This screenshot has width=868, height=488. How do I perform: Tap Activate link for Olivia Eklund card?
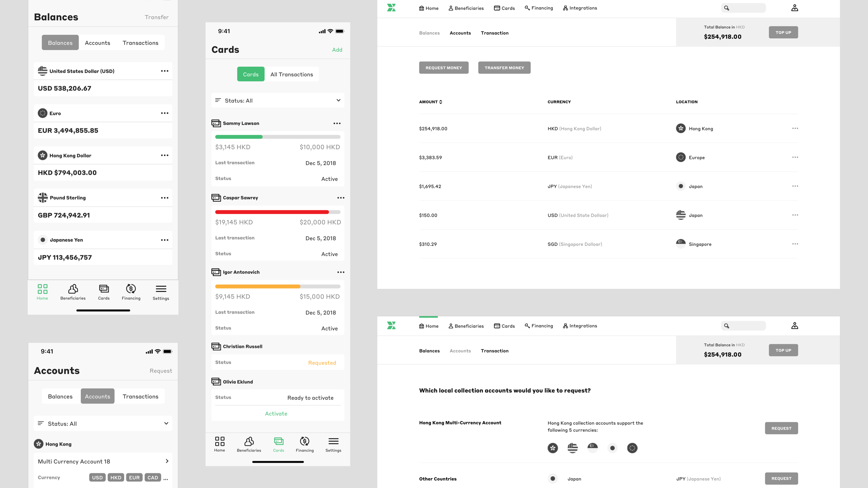coord(276,414)
